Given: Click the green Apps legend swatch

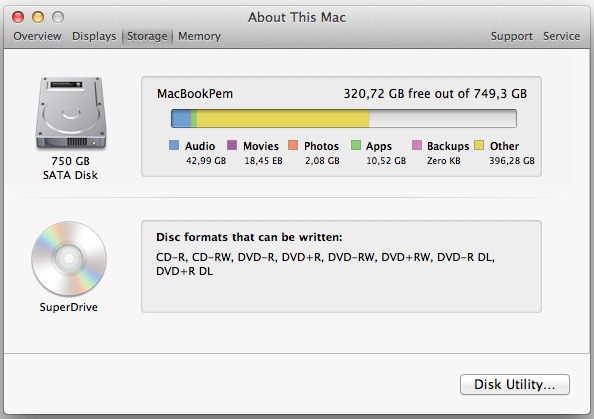Looking at the screenshot, I should (x=356, y=145).
